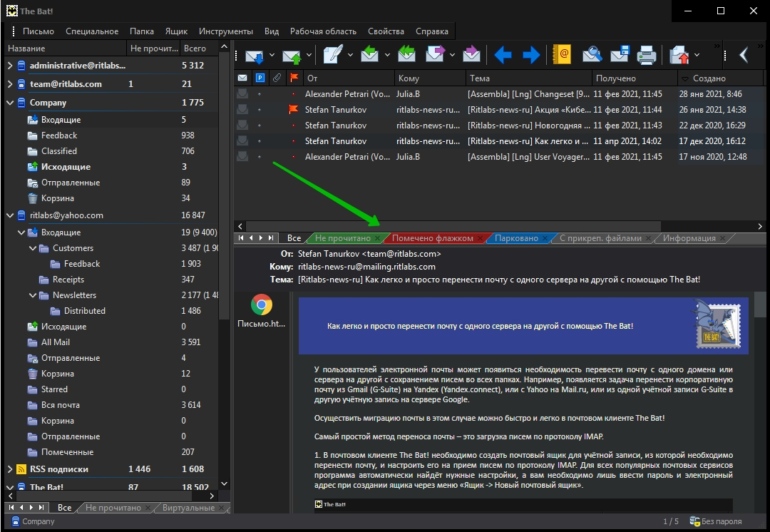
Task: Collapse the Customers folder
Action: point(33,248)
